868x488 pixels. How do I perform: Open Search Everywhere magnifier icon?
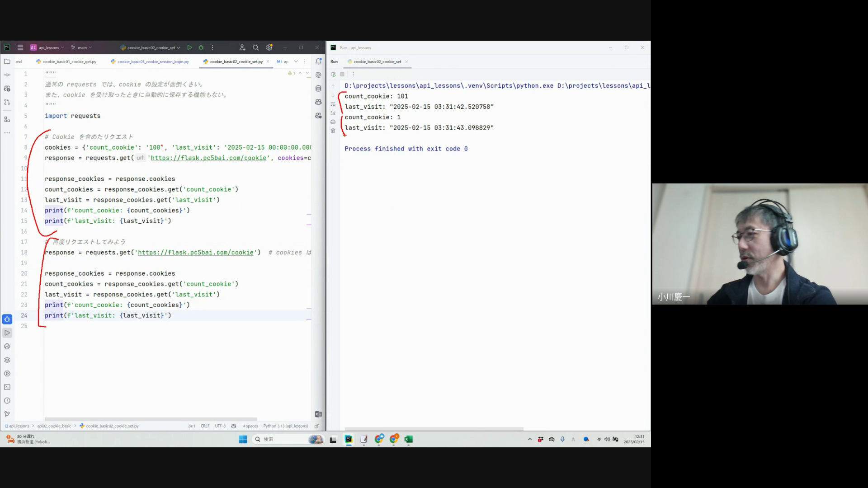point(255,47)
